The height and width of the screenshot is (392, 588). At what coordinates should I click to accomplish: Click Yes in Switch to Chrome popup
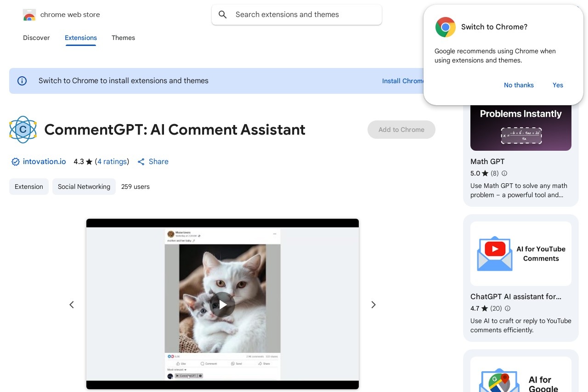pos(558,85)
